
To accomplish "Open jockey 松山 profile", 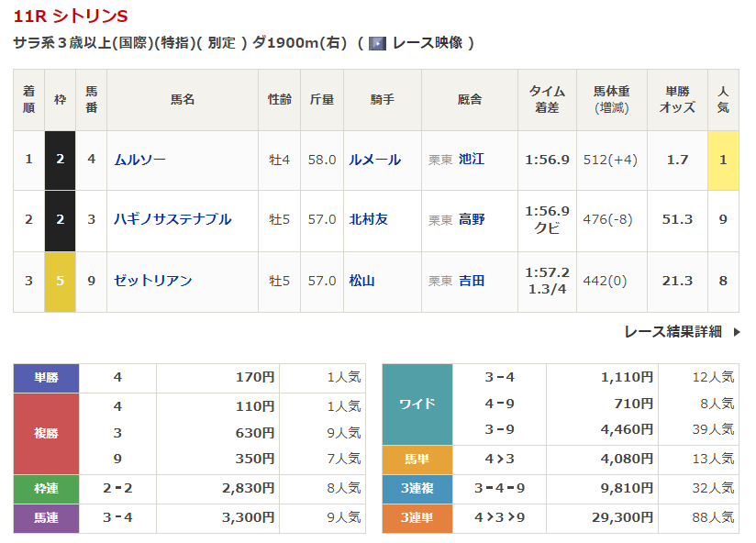I will [x=361, y=281].
